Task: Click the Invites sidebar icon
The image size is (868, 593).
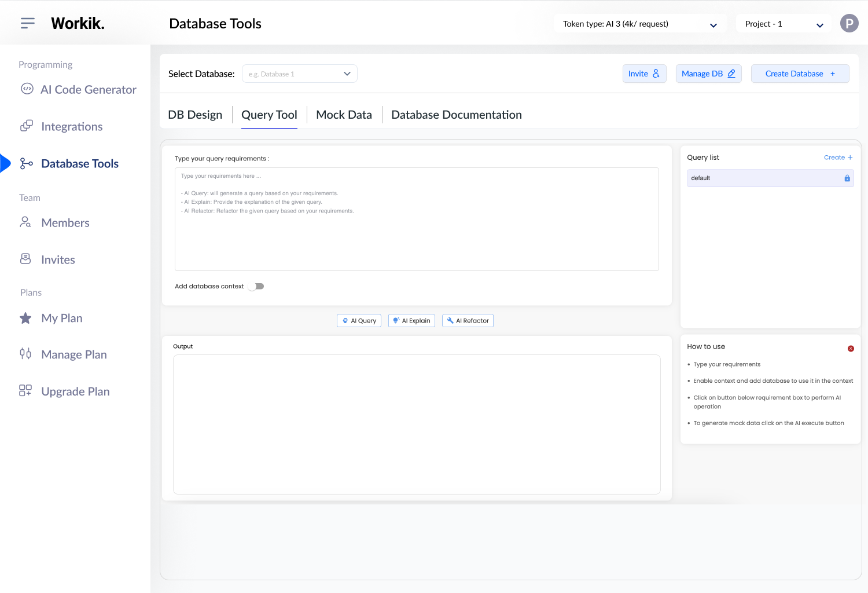Action: point(25,259)
